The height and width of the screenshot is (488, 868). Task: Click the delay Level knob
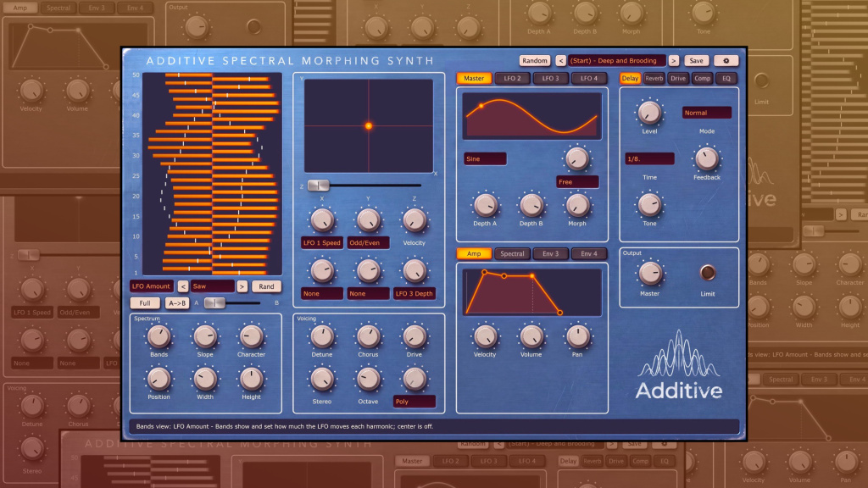649,113
